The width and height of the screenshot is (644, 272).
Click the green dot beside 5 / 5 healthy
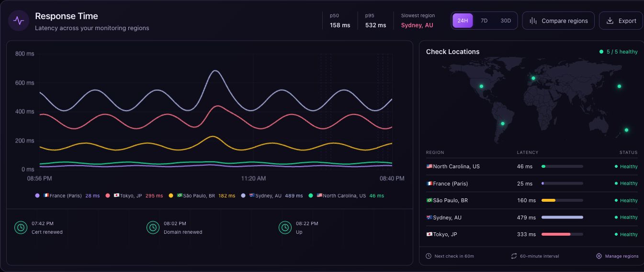pyautogui.click(x=601, y=52)
